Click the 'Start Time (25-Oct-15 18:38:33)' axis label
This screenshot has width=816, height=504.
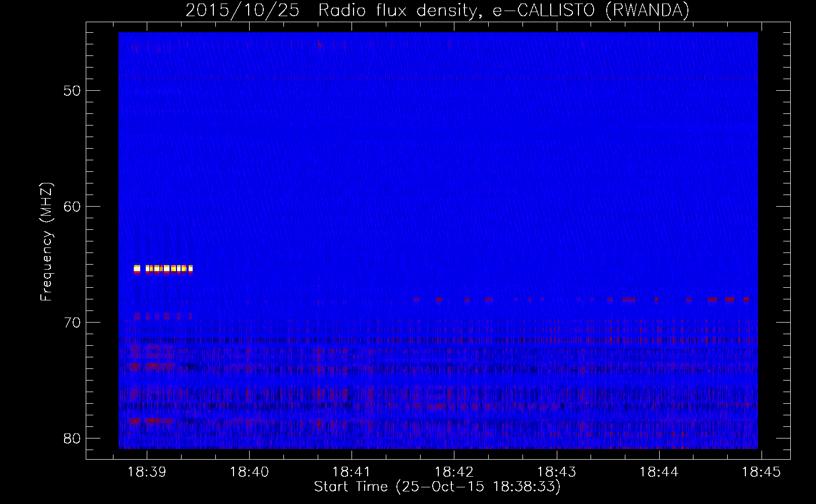(437, 487)
